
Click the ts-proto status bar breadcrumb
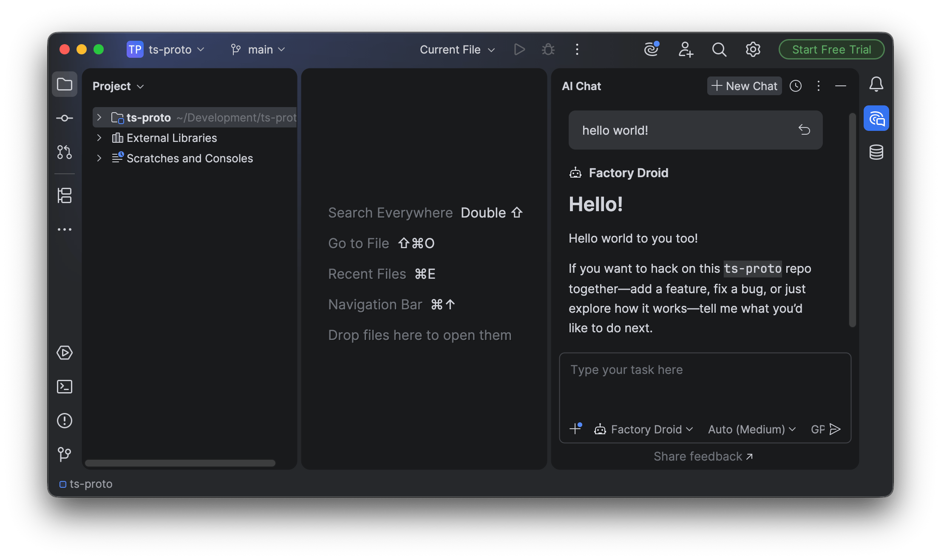point(86,484)
